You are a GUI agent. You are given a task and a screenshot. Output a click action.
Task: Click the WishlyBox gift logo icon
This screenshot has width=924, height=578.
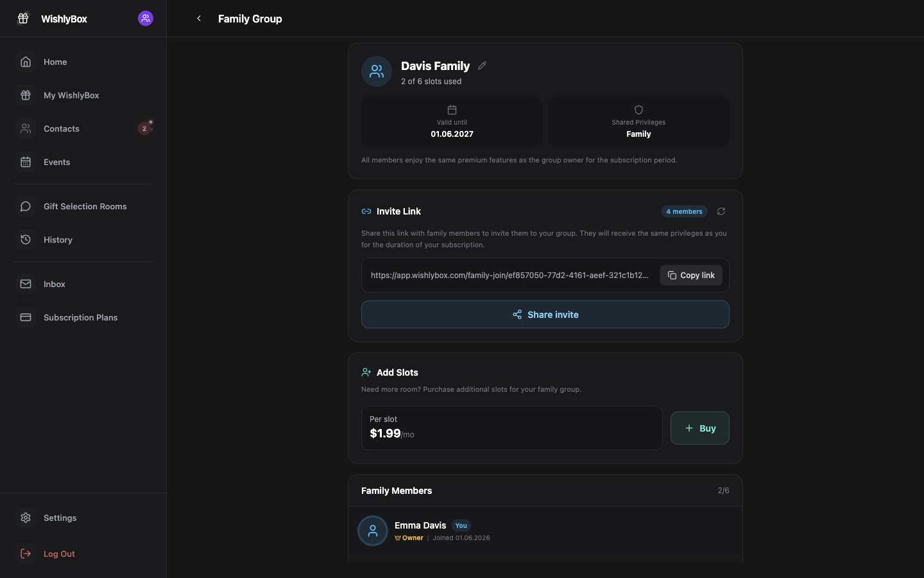[23, 19]
